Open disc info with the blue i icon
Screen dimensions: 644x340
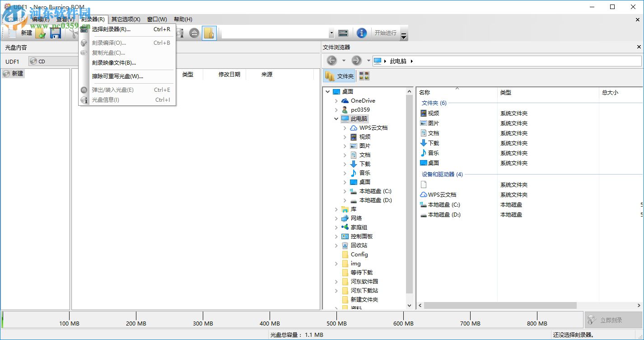point(361,33)
